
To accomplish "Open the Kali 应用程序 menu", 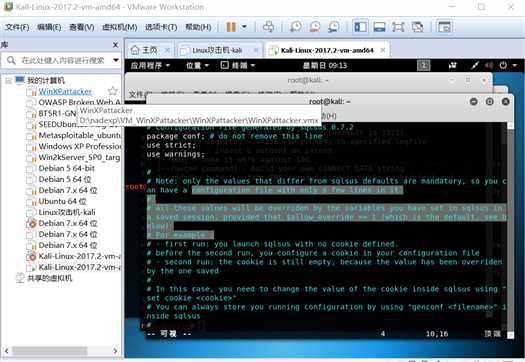I will click(150, 65).
